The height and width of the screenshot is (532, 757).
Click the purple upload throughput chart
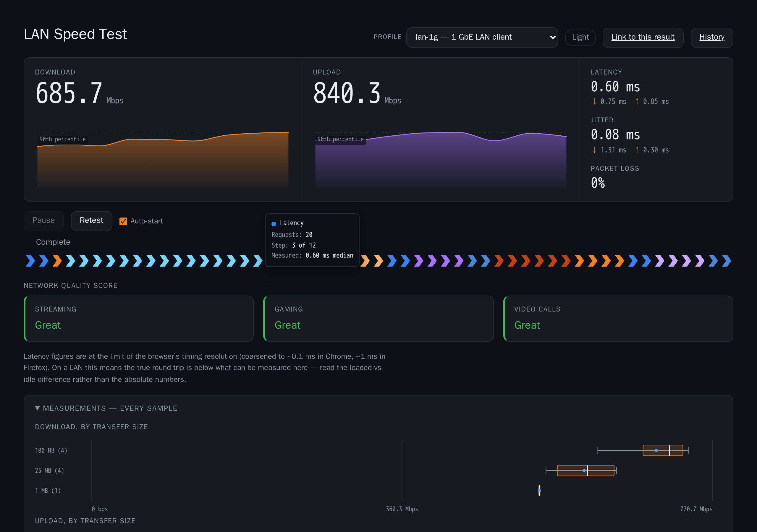tap(441, 160)
